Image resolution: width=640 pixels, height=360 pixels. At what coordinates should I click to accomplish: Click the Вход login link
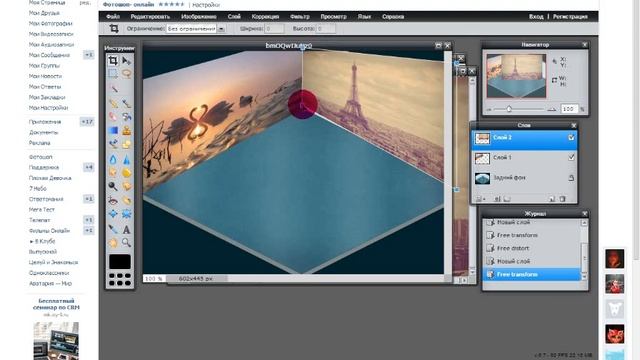(536, 17)
